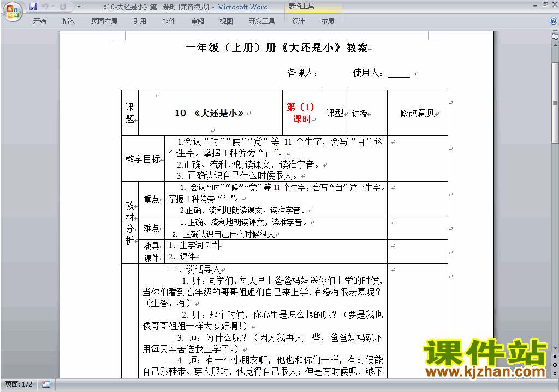Image resolution: width=559 pixels, height=392 pixels.
Task: Restore down the Word window
Action: 545,5
